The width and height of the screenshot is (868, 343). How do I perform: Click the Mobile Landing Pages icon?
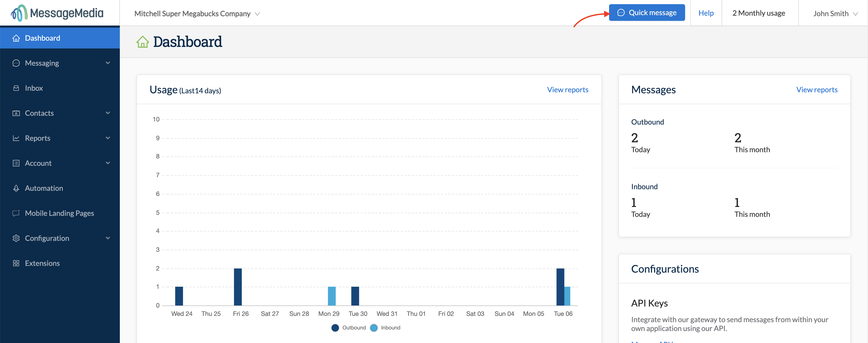[x=16, y=213]
